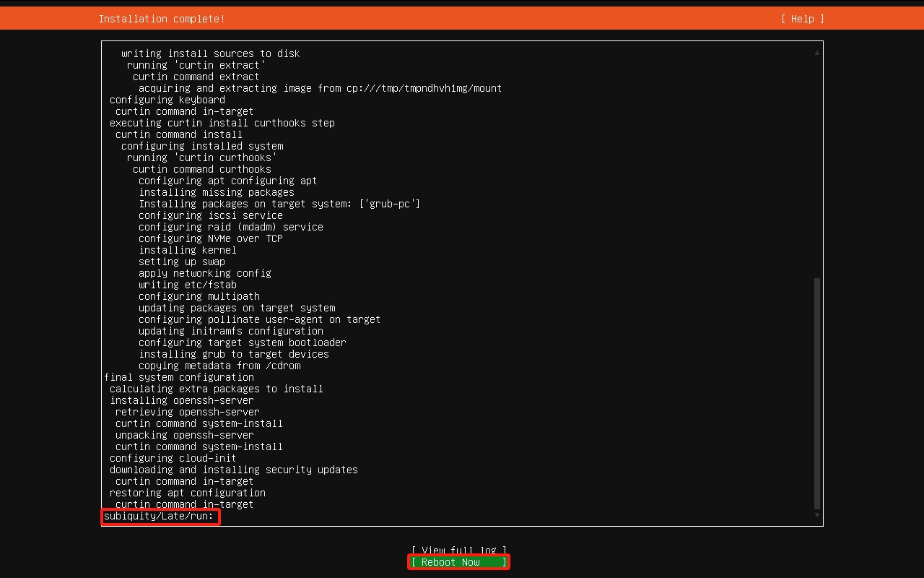Select 'installing grub to target devices' line
924x578 pixels.
pyautogui.click(x=234, y=354)
